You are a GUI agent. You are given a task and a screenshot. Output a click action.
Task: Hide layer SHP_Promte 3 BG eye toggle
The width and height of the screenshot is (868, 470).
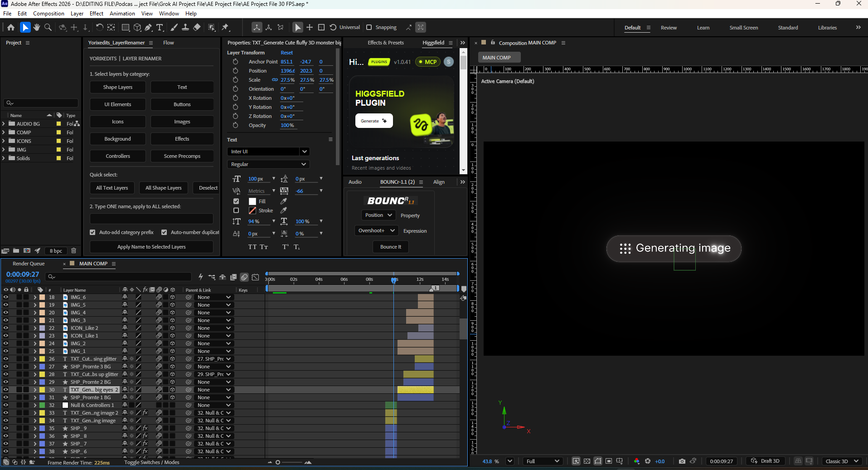coord(6,367)
